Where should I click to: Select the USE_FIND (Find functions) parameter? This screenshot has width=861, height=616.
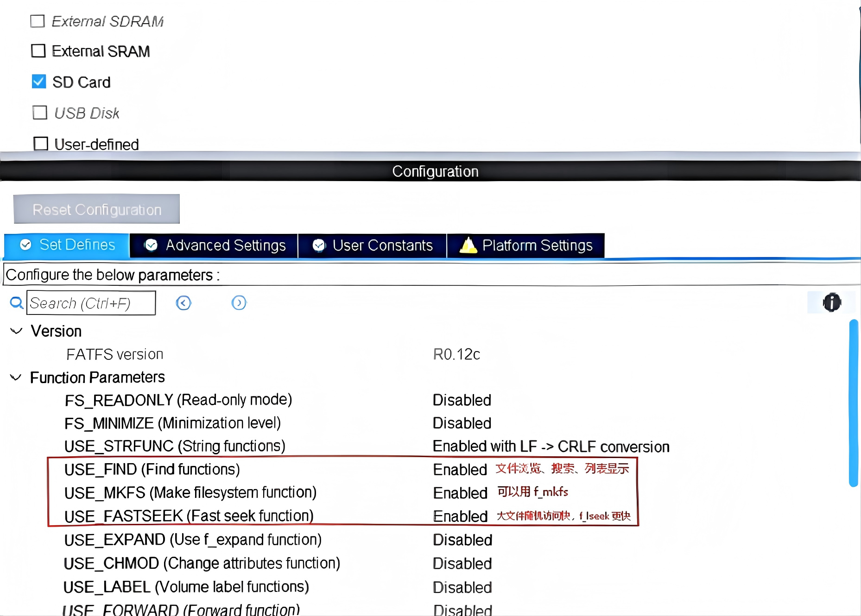152,470
